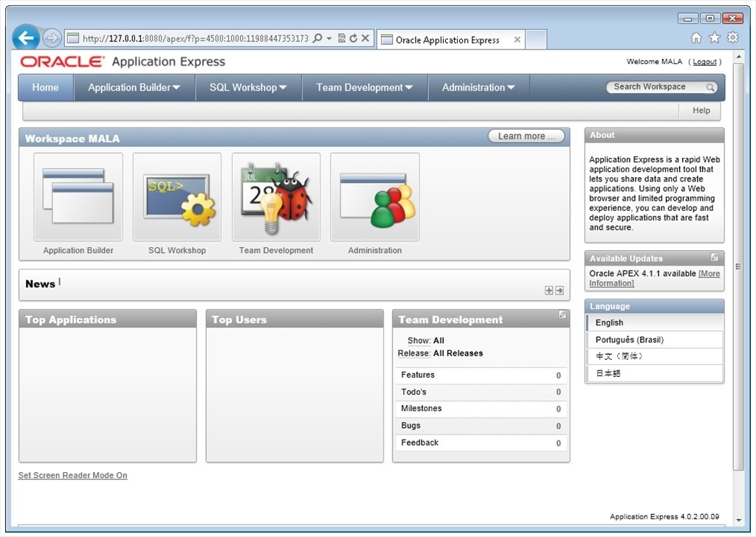The image size is (756, 537).
Task: Click the Learn more button
Action: [x=526, y=136]
